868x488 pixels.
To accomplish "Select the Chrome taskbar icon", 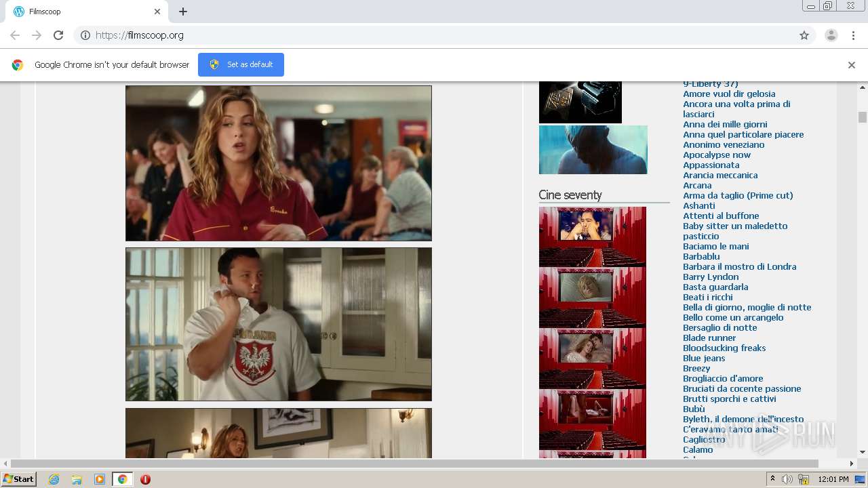I will pos(122,479).
